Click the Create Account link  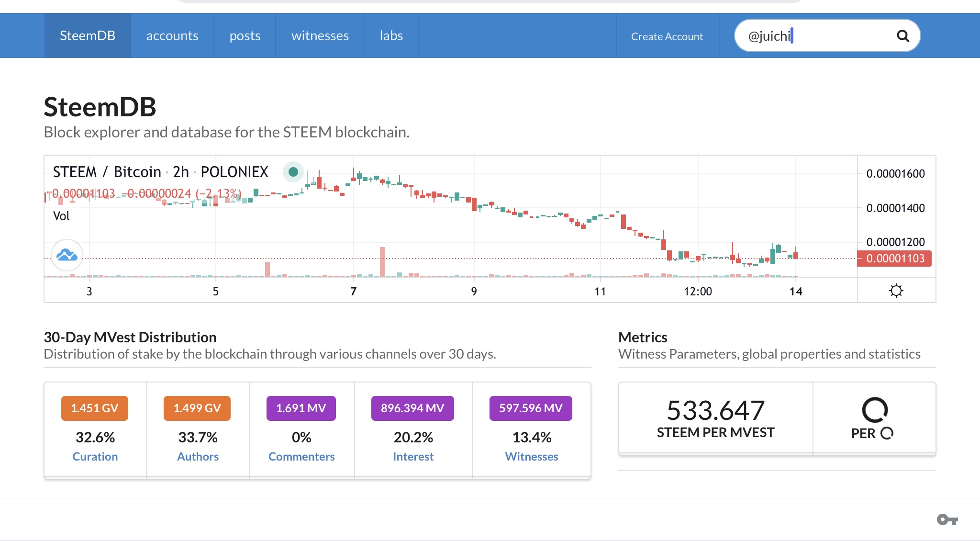667,36
